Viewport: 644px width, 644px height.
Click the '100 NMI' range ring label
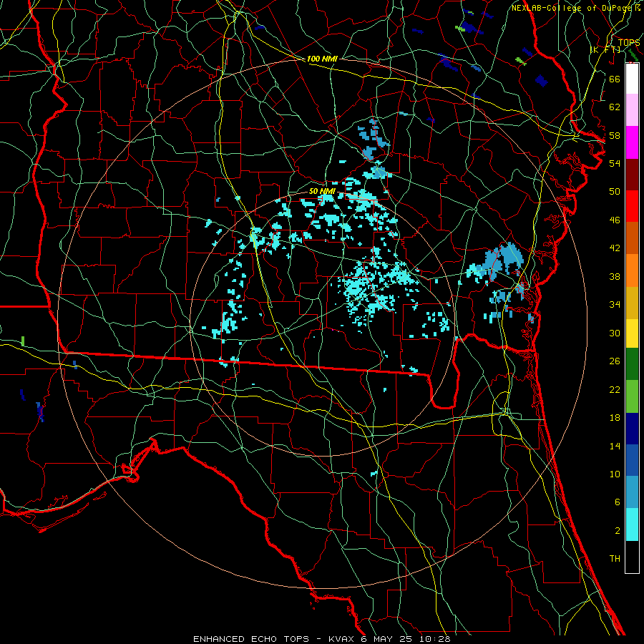click(322, 59)
